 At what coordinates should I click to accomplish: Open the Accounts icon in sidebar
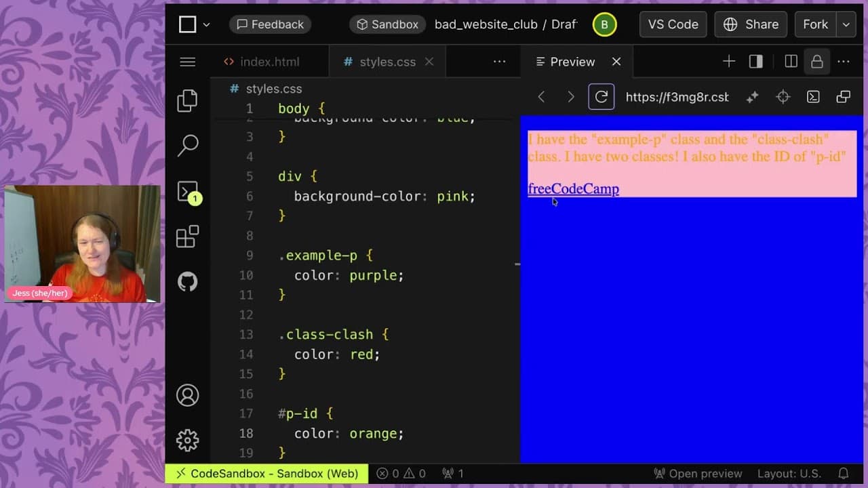188,395
